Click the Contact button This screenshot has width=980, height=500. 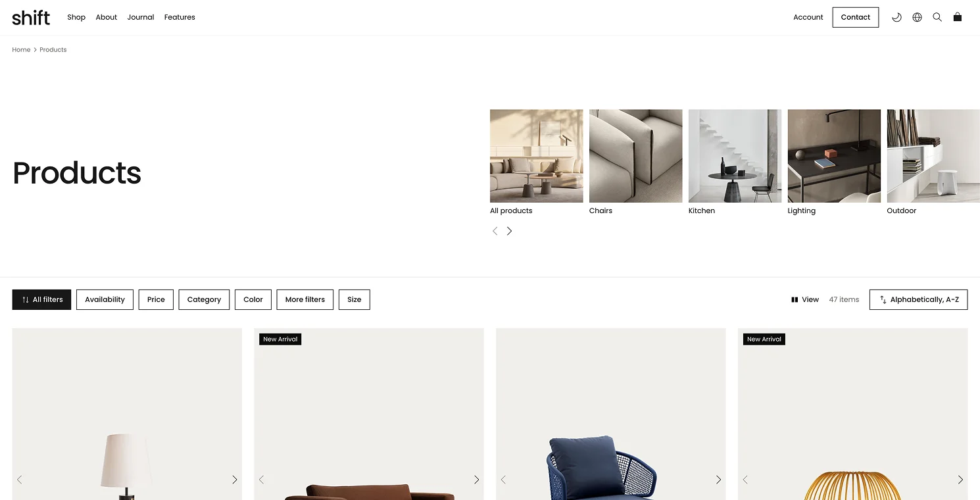[x=856, y=17]
